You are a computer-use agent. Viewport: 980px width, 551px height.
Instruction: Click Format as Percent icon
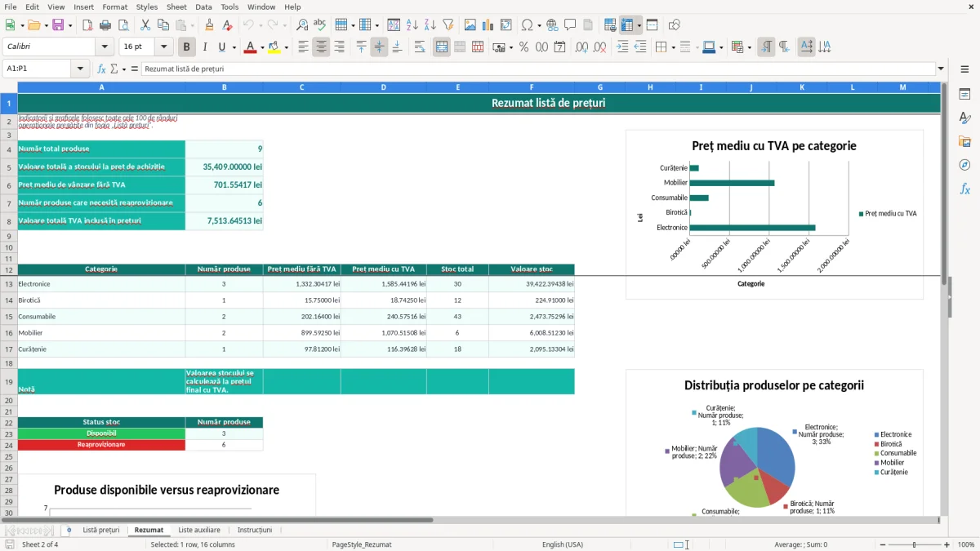point(523,47)
